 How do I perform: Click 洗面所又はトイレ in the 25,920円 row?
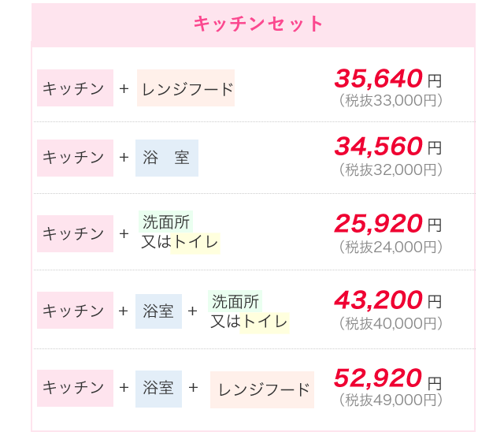pos(179,233)
